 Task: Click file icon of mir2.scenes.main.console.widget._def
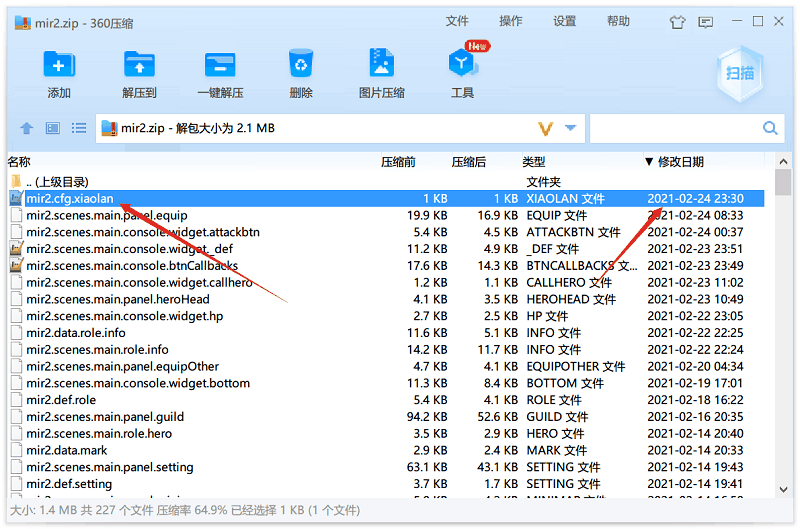(16, 249)
